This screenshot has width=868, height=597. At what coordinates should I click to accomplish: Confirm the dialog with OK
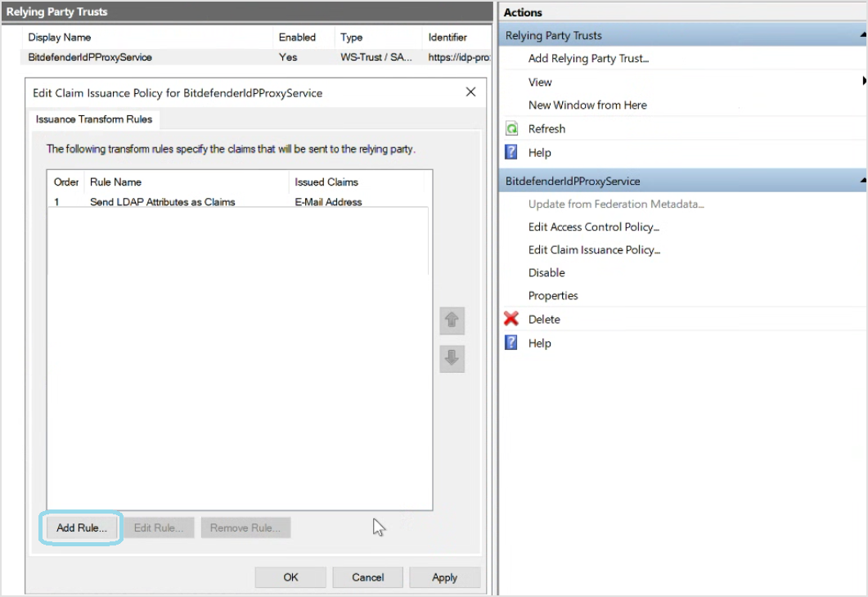(x=290, y=577)
